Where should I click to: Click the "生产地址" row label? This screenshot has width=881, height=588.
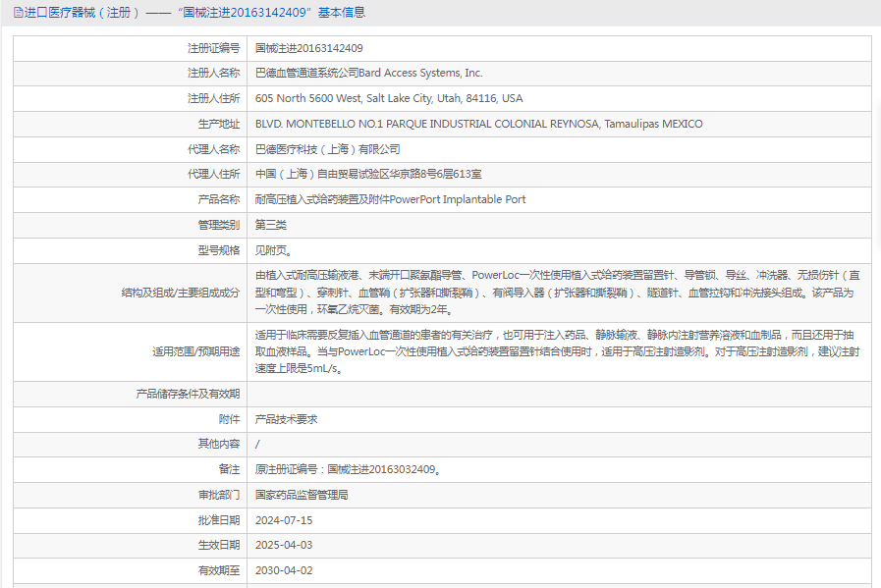pyautogui.click(x=219, y=124)
